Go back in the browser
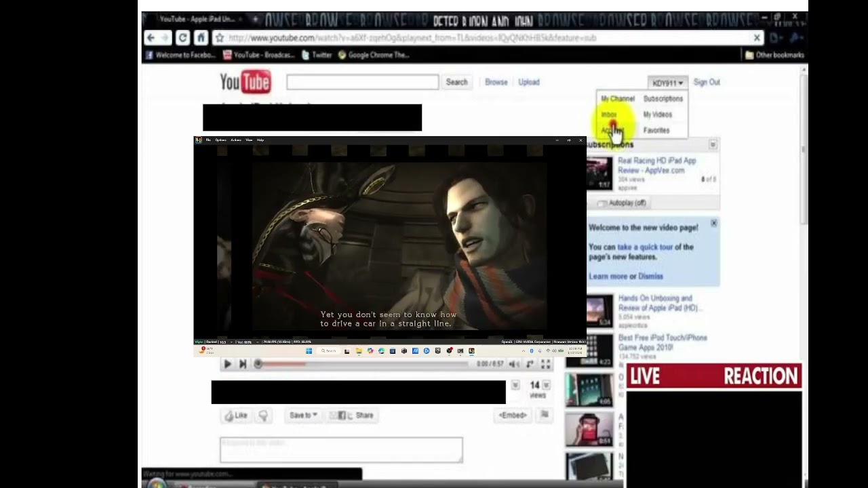Image resolution: width=868 pixels, height=488 pixels. pos(151,38)
